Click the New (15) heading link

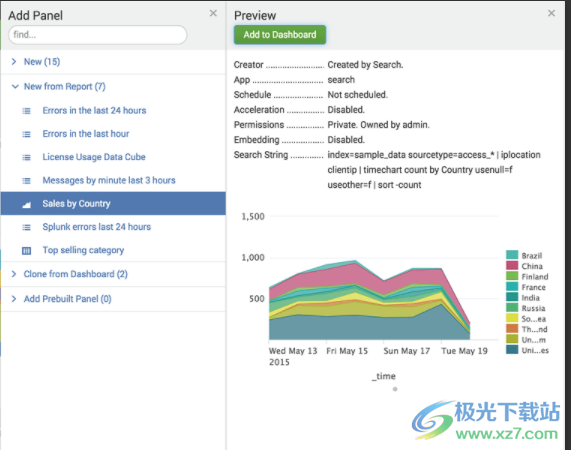[42, 62]
